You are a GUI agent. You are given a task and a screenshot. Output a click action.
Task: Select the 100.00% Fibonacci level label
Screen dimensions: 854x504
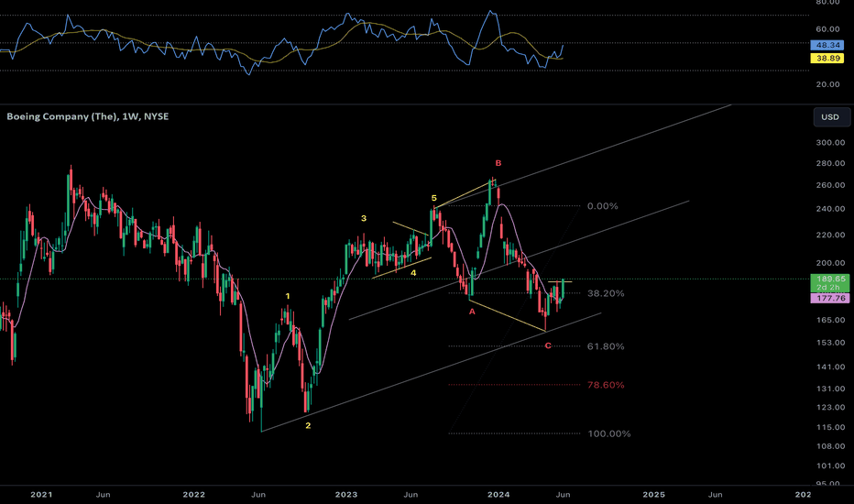[609, 433]
